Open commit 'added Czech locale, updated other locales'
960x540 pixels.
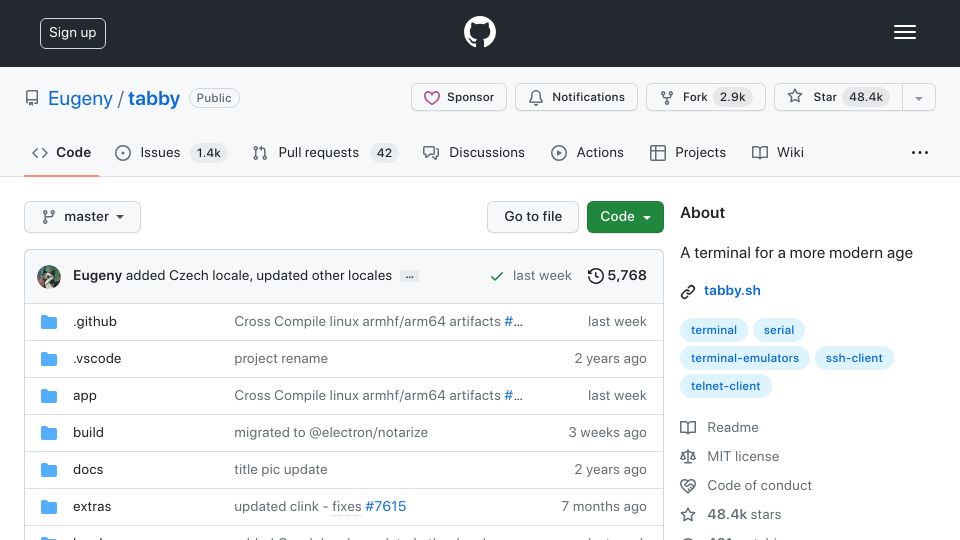(x=258, y=276)
